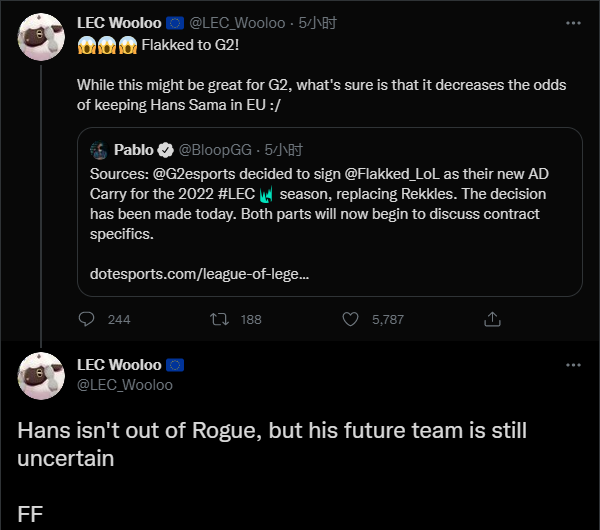The width and height of the screenshot is (600, 530).
Task: Retweet the Flakked to G2 tweet
Action: (219, 319)
